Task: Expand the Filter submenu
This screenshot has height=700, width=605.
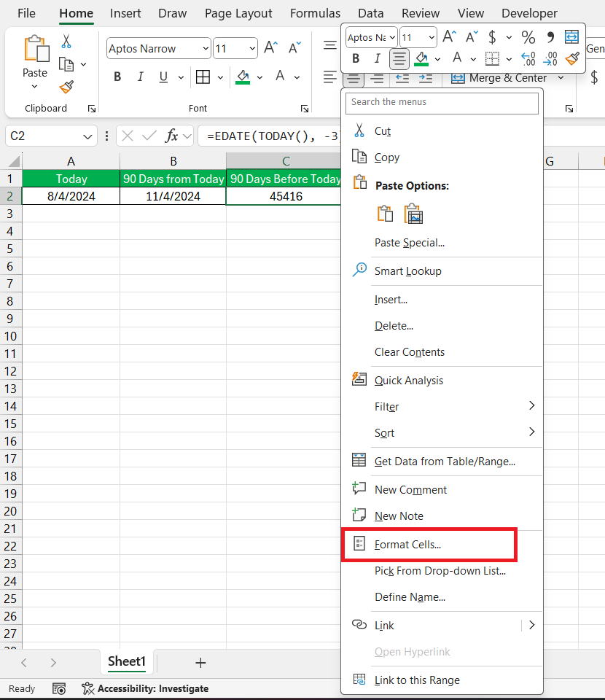Action: (x=531, y=405)
